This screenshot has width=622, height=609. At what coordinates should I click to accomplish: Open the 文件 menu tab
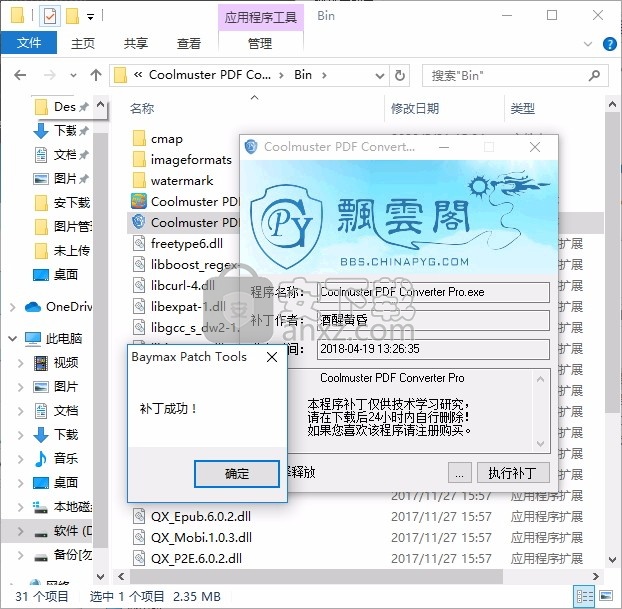[x=29, y=42]
